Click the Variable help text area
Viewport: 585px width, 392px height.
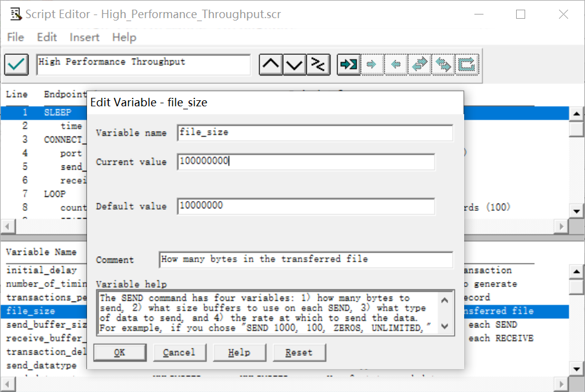pyautogui.click(x=267, y=313)
